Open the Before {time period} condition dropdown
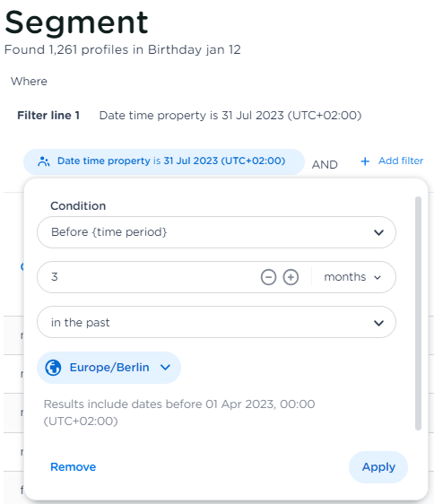Viewport: 434px width, 504px height. [x=216, y=232]
